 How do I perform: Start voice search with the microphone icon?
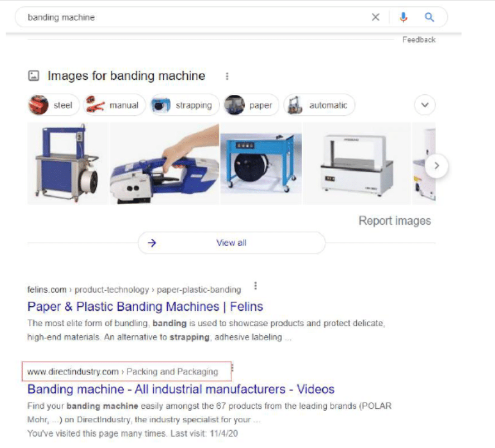click(x=403, y=17)
